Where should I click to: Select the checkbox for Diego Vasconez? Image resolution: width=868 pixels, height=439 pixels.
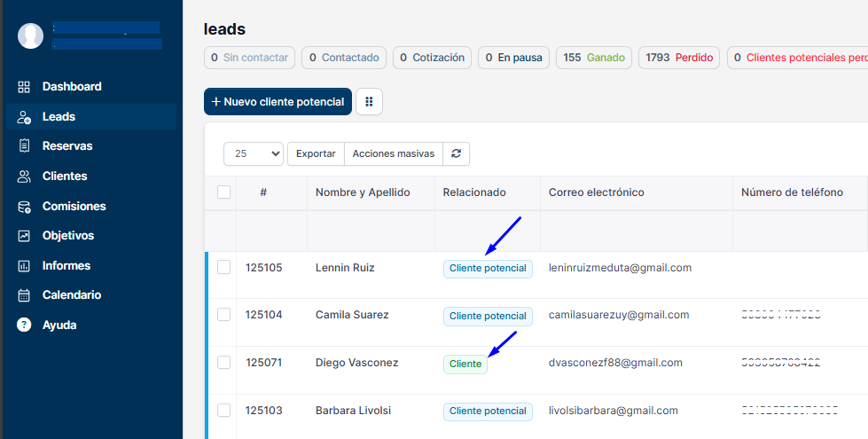223,362
